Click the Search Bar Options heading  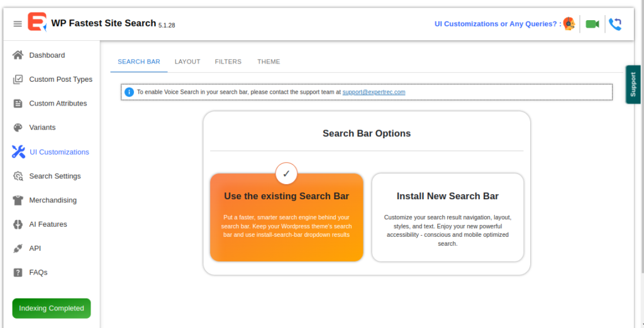367,133
